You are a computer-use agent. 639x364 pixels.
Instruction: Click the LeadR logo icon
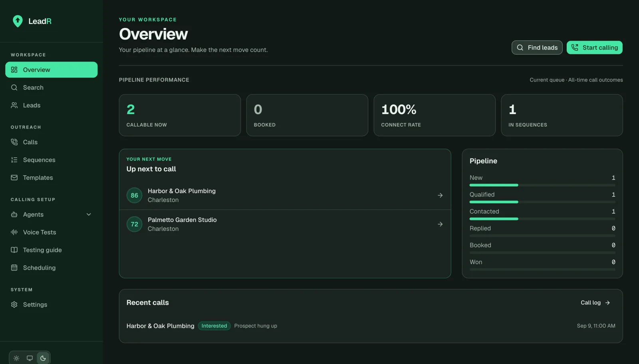click(x=18, y=21)
